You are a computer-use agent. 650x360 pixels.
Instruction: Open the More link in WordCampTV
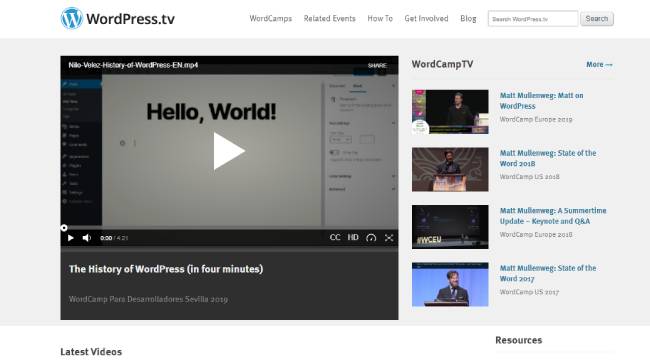pos(599,64)
